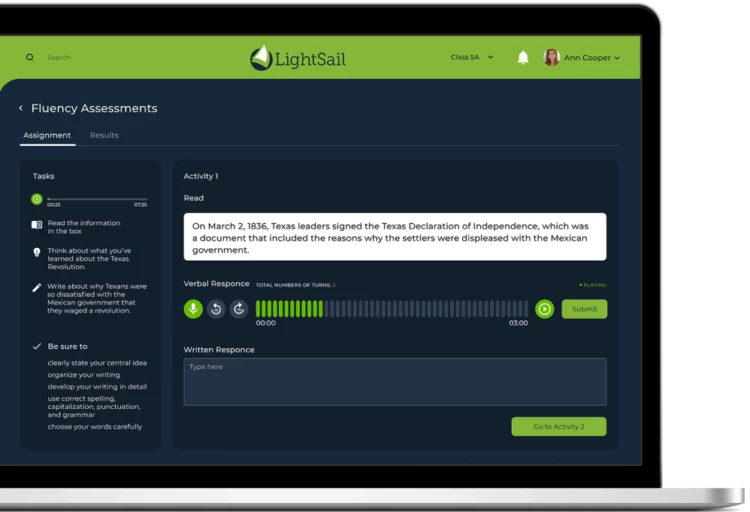
Task: Click the microphone record button
Action: click(193, 309)
